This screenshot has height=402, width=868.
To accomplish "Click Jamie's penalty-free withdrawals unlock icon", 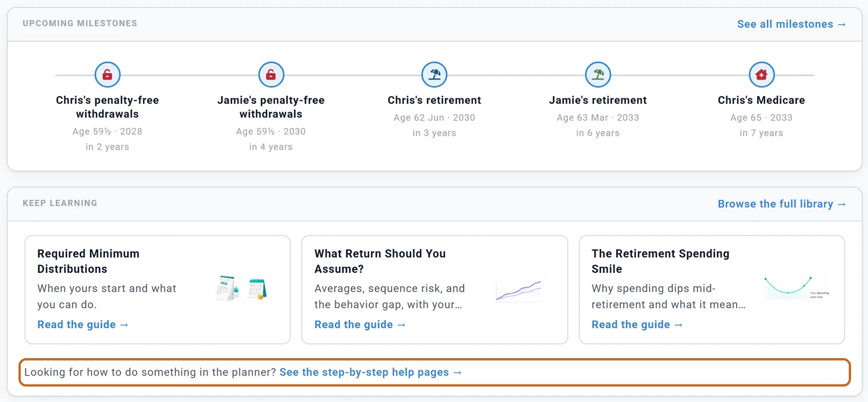I will click(271, 75).
